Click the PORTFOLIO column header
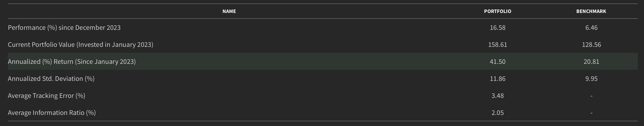This screenshot has width=644, height=126. [497, 11]
